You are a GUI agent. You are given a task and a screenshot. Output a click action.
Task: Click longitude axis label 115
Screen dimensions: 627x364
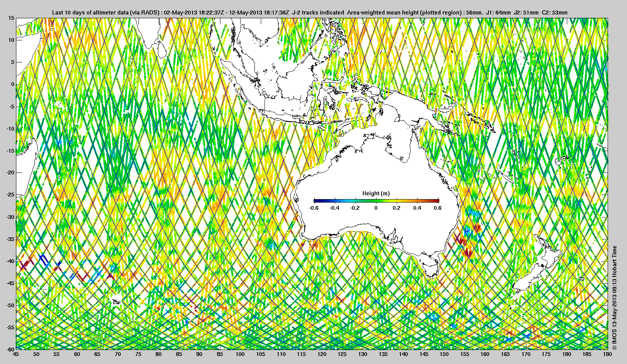tap(302, 354)
